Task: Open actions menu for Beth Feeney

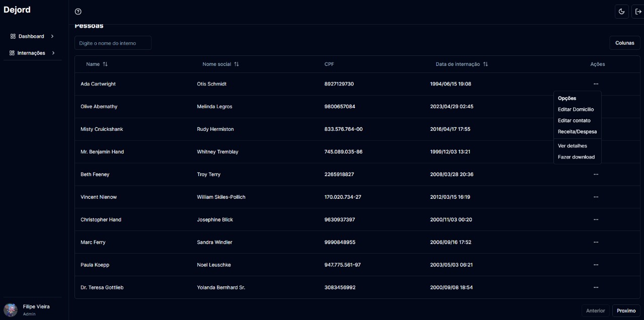Action: click(x=596, y=175)
